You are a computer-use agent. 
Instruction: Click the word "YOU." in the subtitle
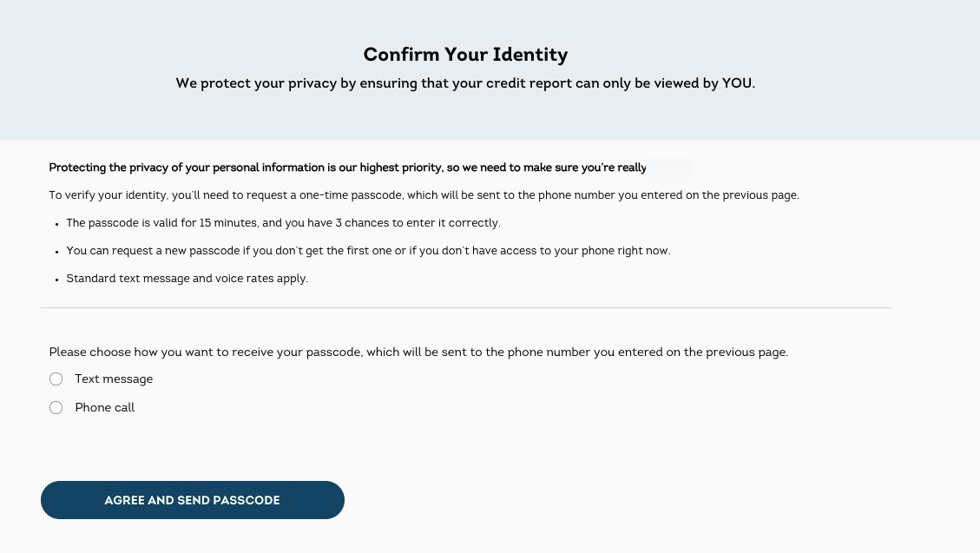point(738,83)
